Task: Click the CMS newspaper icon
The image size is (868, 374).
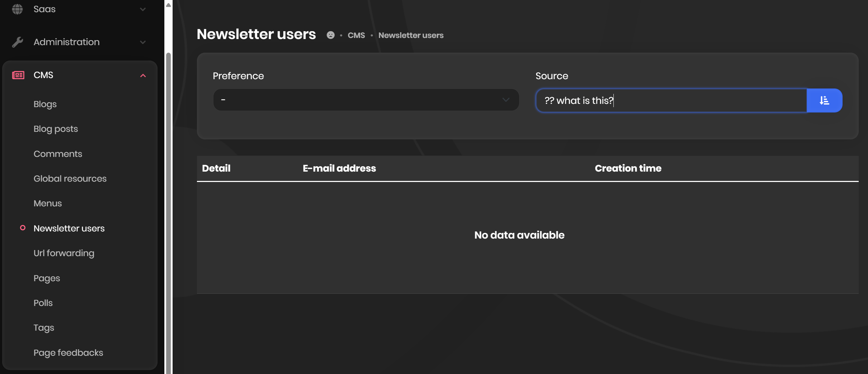Action: 18,75
